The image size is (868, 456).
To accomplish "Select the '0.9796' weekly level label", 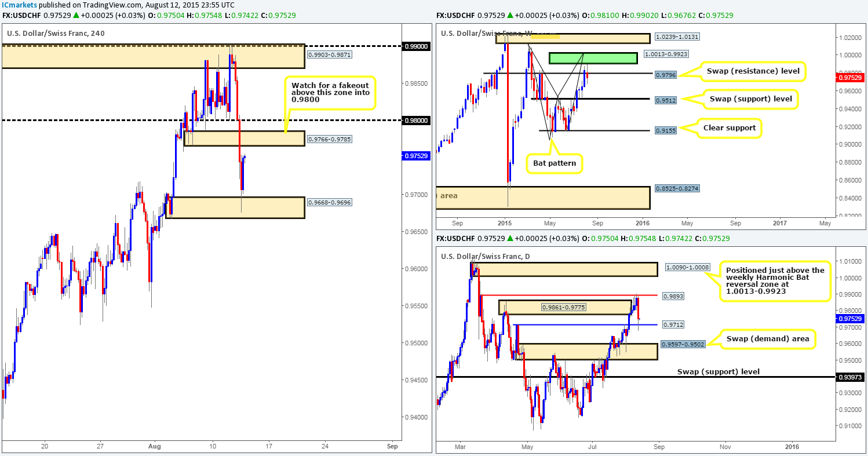I will point(665,75).
